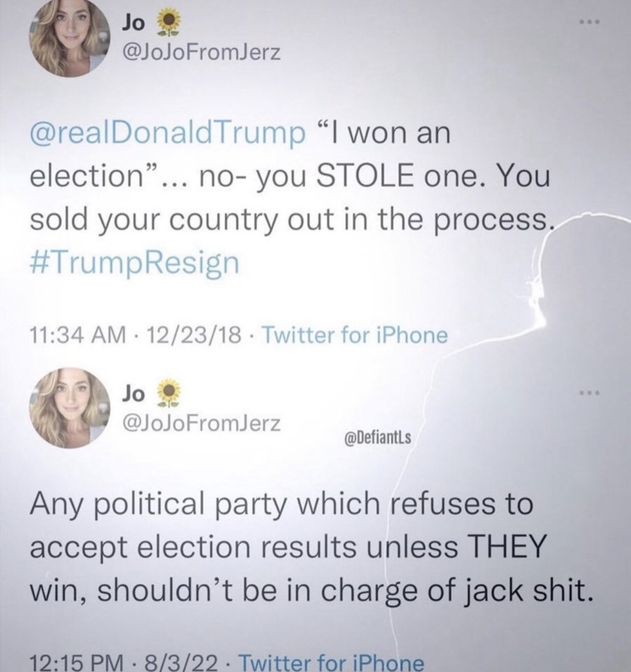The image size is (631, 672).
Task: Click the sunflower emoji on the 8/3/22 tweet
Action: 169,394
